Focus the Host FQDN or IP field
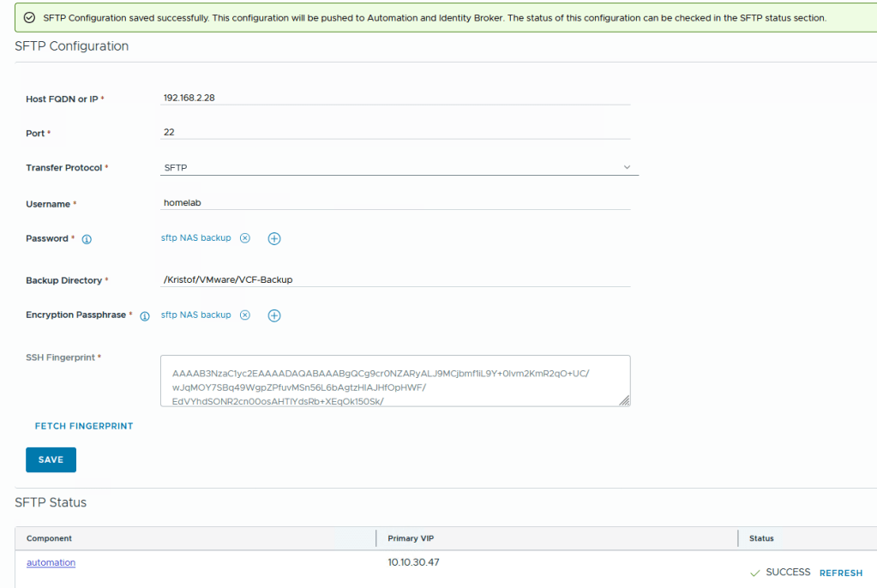The width and height of the screenshot is (877, 588). pos(394,98)
